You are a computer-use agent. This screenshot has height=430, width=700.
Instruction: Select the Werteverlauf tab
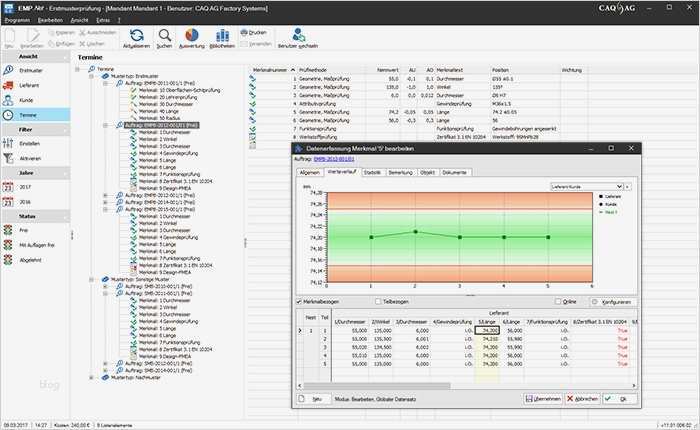(x=342, y=172)
